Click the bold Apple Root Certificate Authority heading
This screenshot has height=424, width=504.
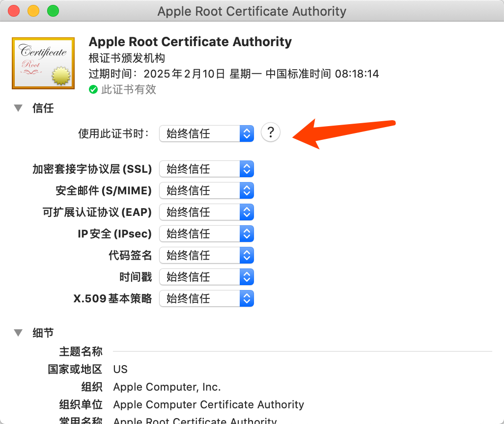pos(190,42)
